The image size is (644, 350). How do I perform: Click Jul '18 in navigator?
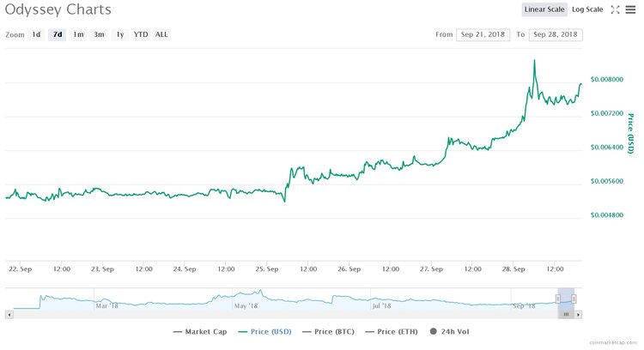381,305
